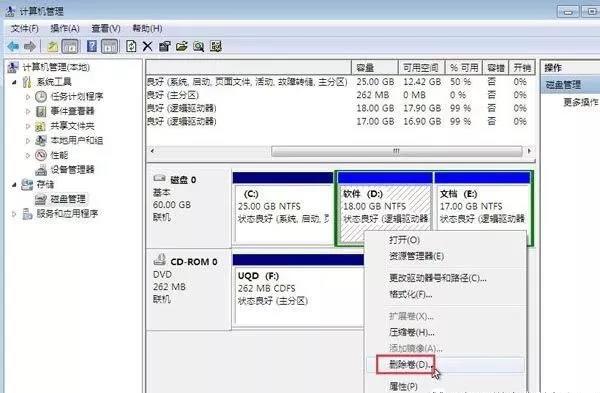Image resolution: width=600 pixels, height=393 pixels.
Task: Open 事件查看器 tree node
Action: 72,111
